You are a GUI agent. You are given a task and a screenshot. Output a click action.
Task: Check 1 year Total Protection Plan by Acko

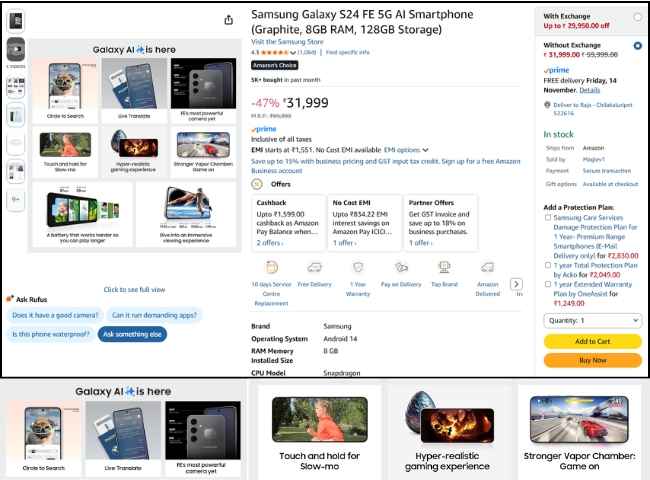tap(548, 265)
